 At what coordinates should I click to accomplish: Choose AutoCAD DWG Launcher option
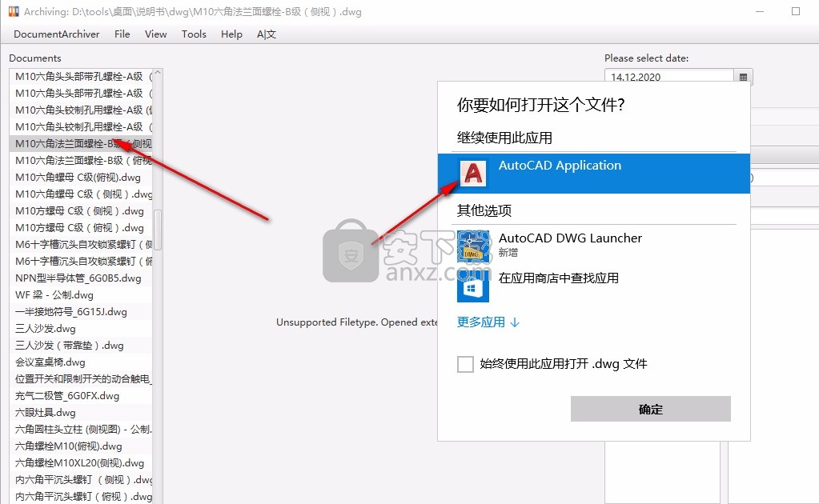594,246
